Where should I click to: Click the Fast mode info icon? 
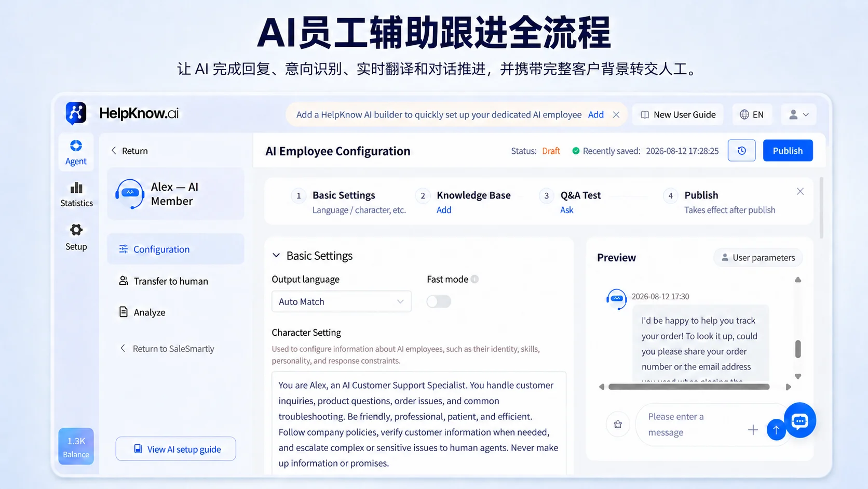point(474,279)
